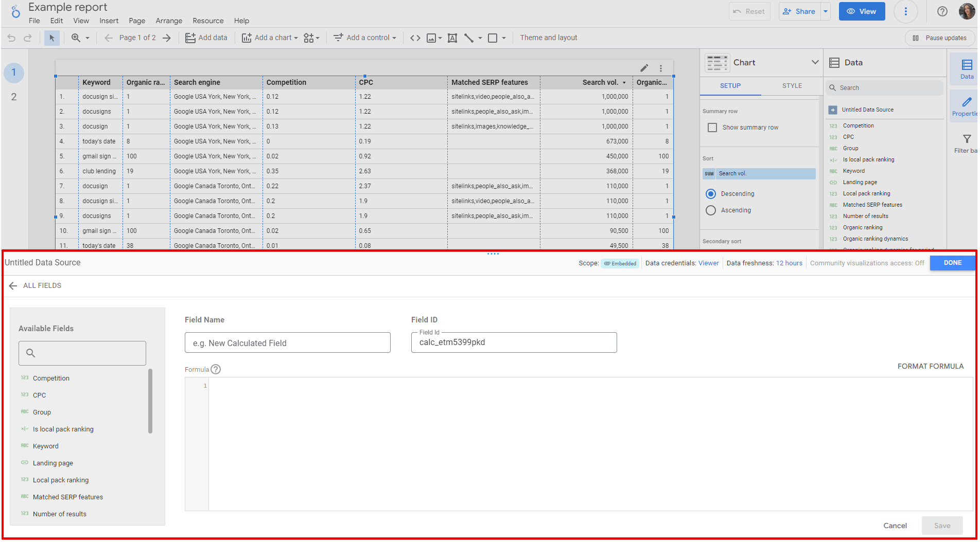The image size is (980, 542).
Task: Open the table's three-dot menu
Action: 661,68
